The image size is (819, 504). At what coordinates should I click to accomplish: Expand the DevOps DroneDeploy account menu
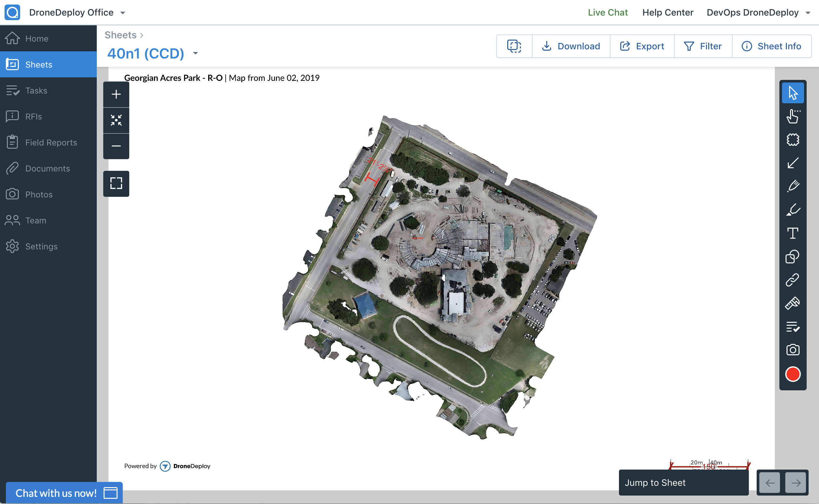pos(808,13)
